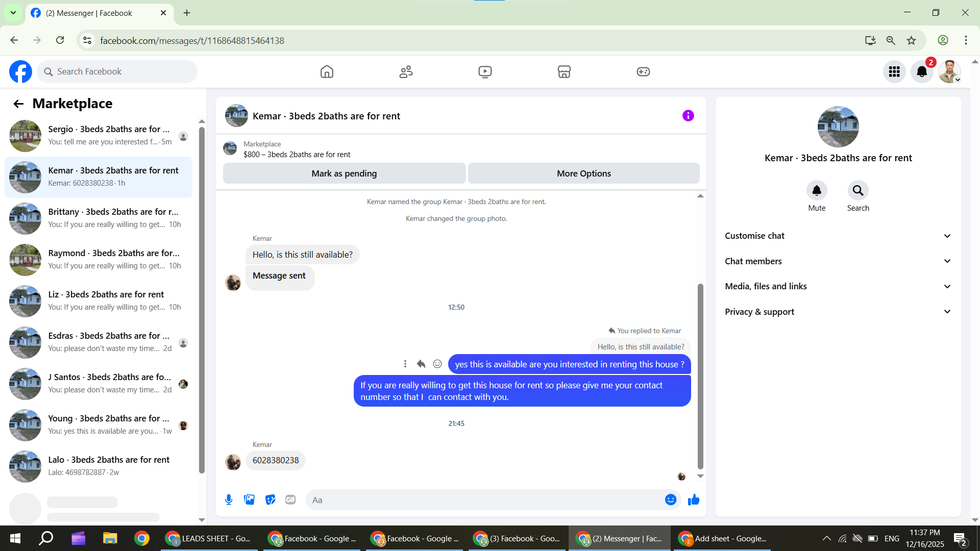Attach a photo file to the message
Screen dimensions: 980x551
[x=249, y=500]
